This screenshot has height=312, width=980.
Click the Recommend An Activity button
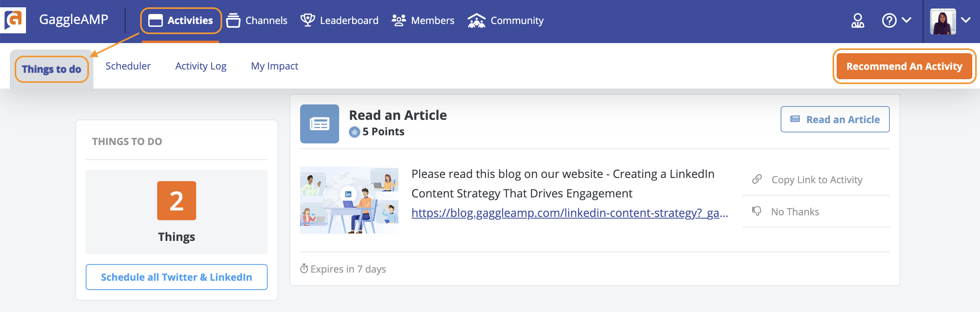(x=904, y=66)
